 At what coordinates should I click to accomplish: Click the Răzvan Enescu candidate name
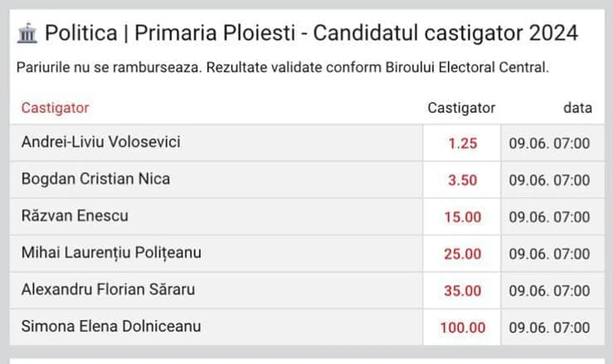[x=74, y=215]
